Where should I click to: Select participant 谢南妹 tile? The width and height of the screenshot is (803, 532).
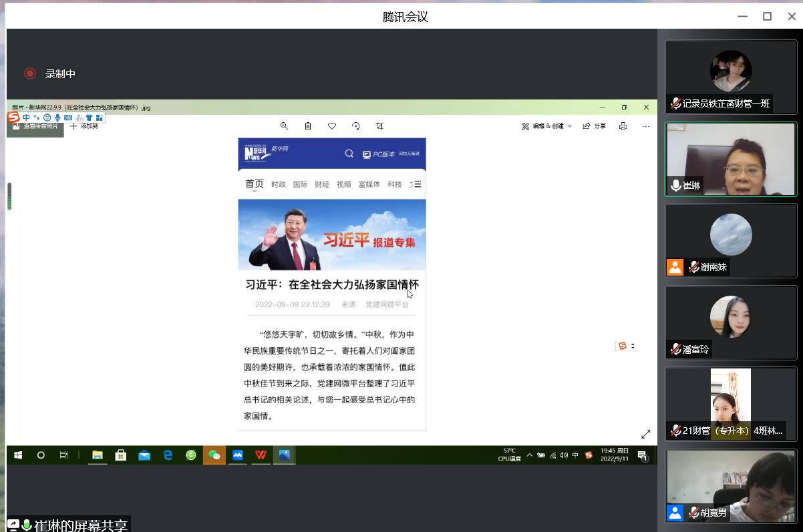tap(731, 240)
